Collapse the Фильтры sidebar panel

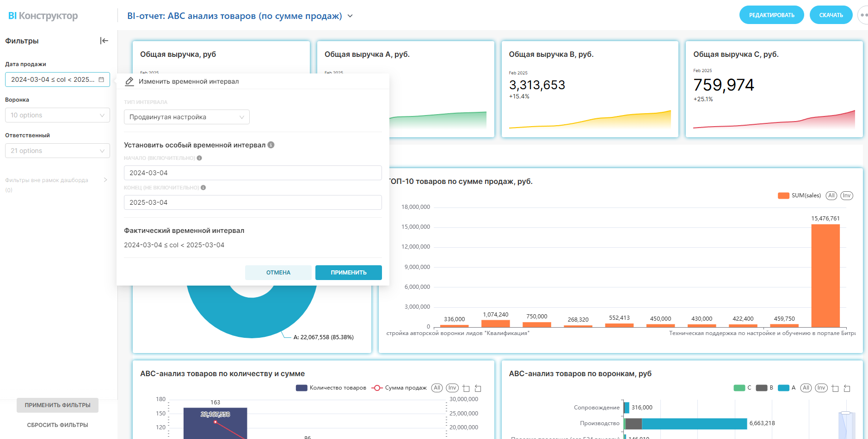104,41
